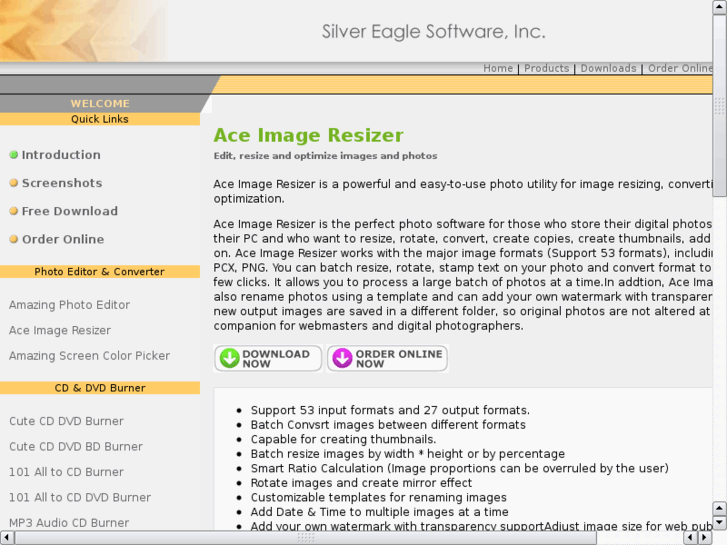The height and width of the screenshot is (545, 727).
Task: Click the WELCOME sidebar header
Action: (x=100, y=103)
